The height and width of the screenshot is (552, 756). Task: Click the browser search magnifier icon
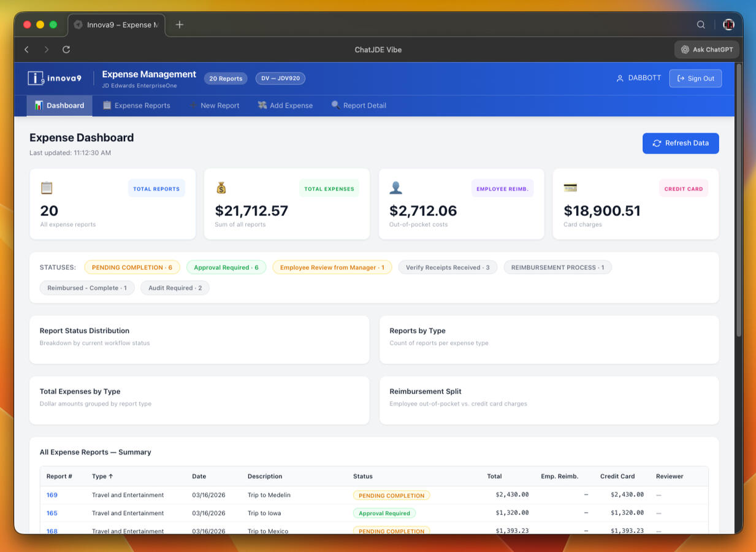(701, 25)
